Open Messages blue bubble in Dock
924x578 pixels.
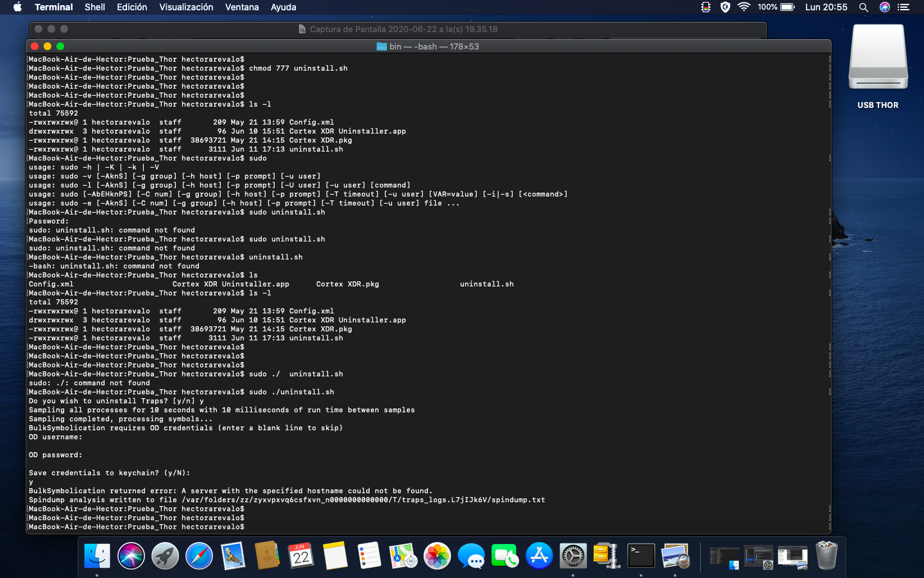(x=471, y=556)
